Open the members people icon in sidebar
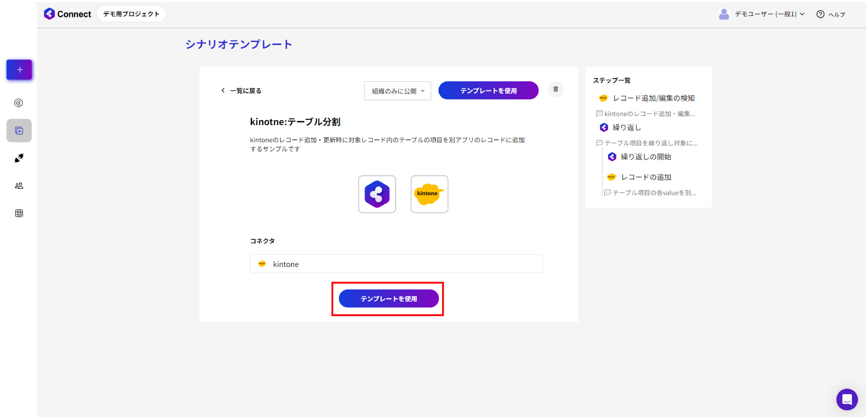This screenshot has width=868, height=419. pos(19,186)
